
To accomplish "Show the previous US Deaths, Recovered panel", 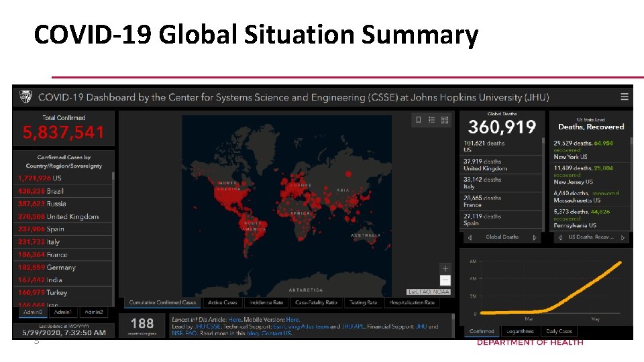I will [x=559, y=237].
